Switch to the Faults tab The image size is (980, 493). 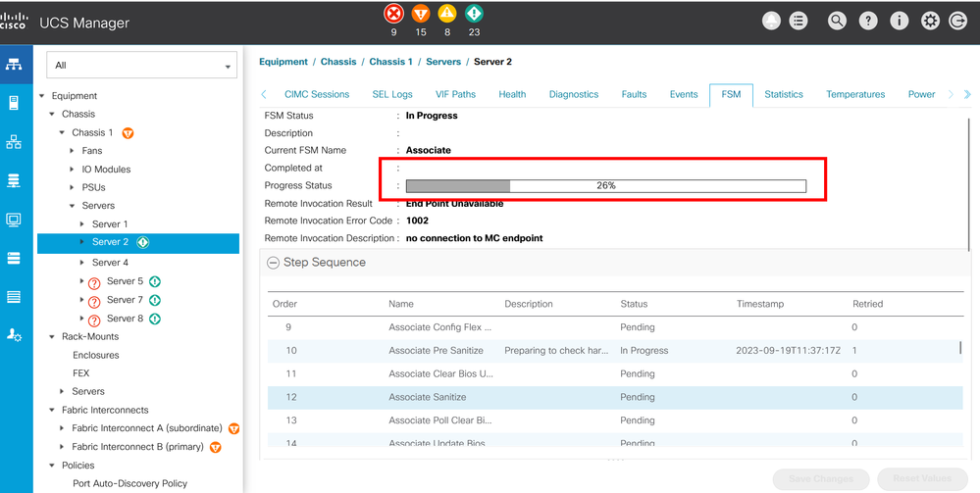(634, 94)
